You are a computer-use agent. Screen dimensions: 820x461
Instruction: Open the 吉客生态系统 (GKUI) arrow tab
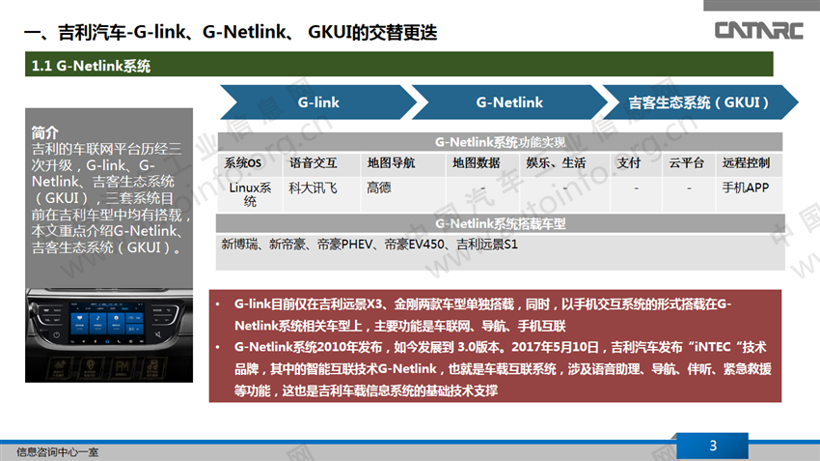[700, 102]
